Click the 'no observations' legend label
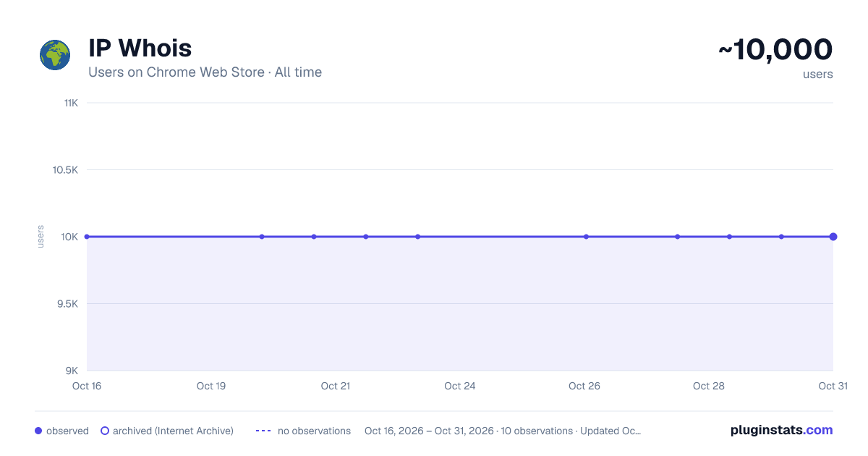 [314, 431]
